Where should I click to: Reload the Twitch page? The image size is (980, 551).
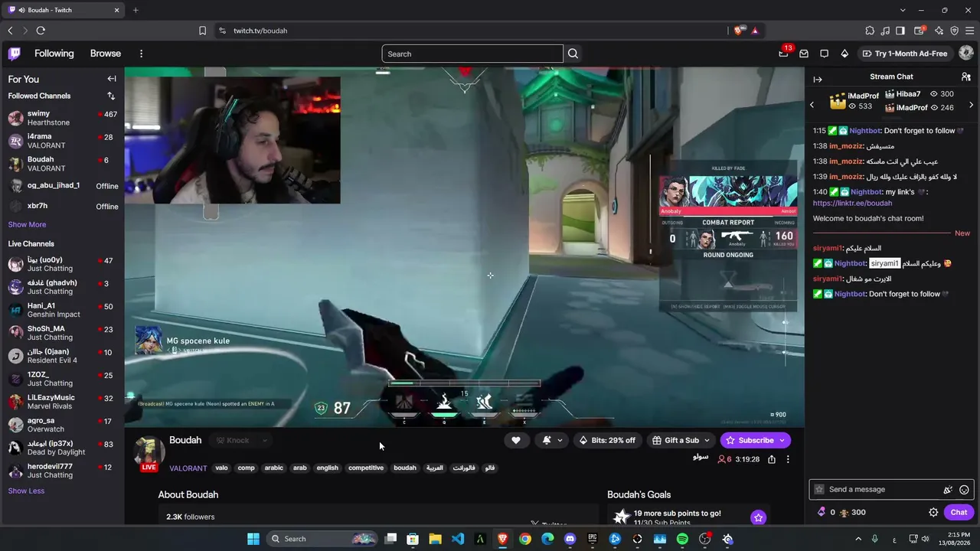pos(41,31)
